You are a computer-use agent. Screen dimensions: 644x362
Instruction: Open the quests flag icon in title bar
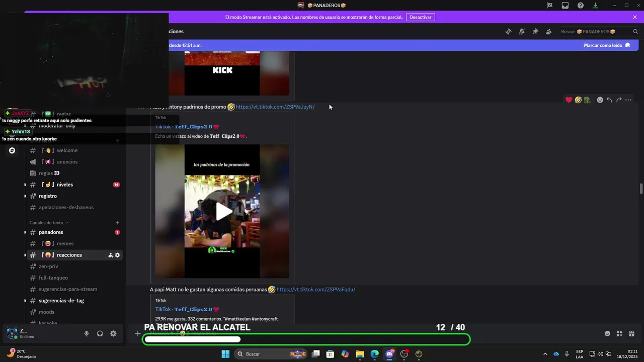pos(550,6)
